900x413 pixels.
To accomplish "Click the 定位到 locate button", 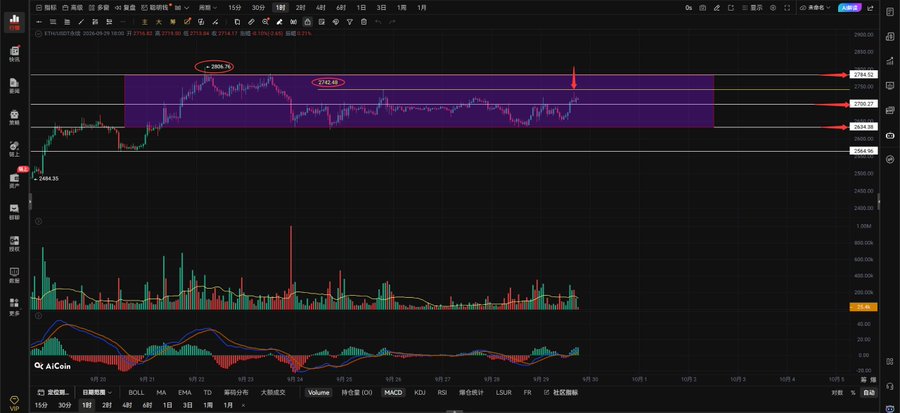I will pyautogui.click(x=53, y=393).
